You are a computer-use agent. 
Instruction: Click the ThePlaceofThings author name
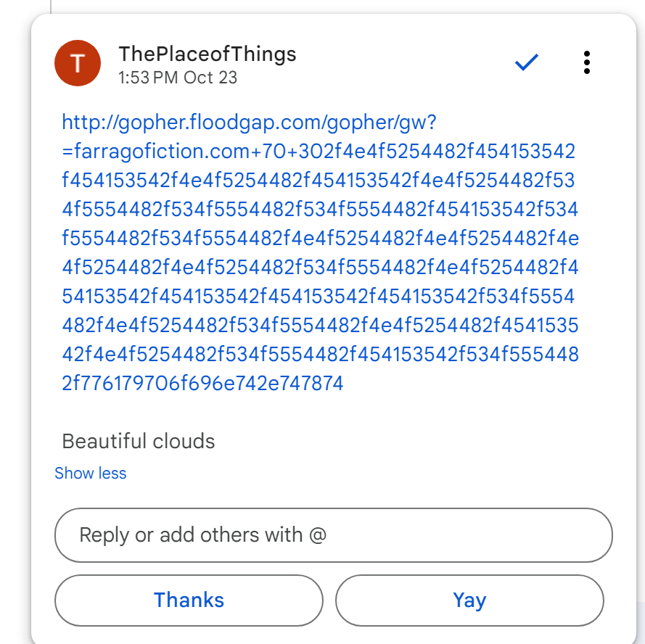point(207,54)
